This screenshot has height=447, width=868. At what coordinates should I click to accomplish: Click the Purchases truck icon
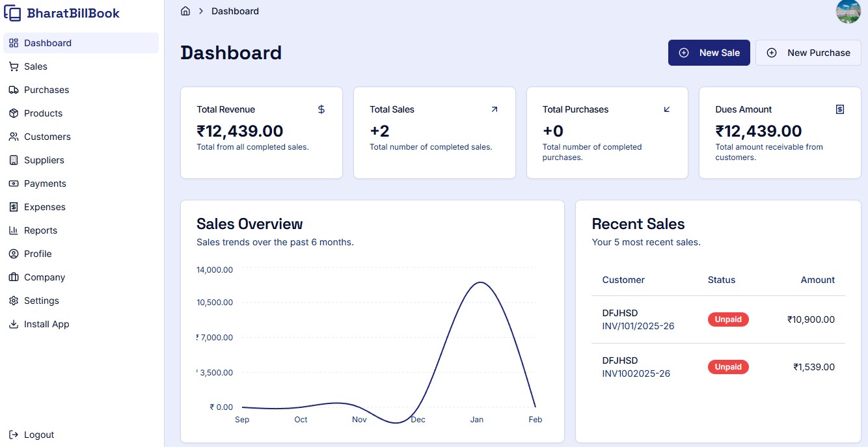(13, 89)
